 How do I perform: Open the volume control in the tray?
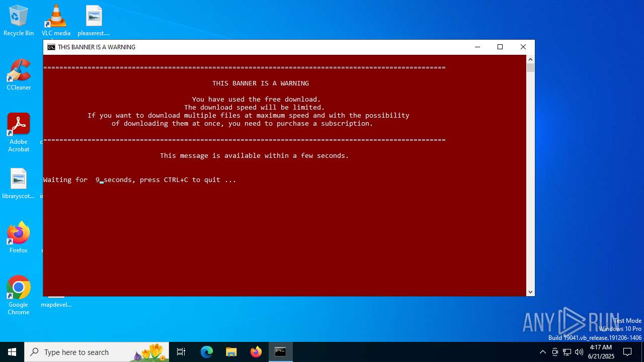579,352
